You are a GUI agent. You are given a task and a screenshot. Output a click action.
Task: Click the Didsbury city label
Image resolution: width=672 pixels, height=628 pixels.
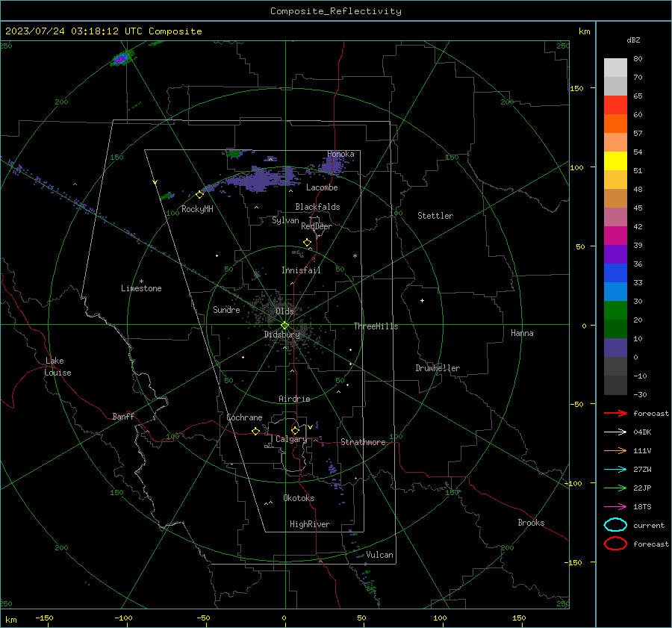(281, 335)
